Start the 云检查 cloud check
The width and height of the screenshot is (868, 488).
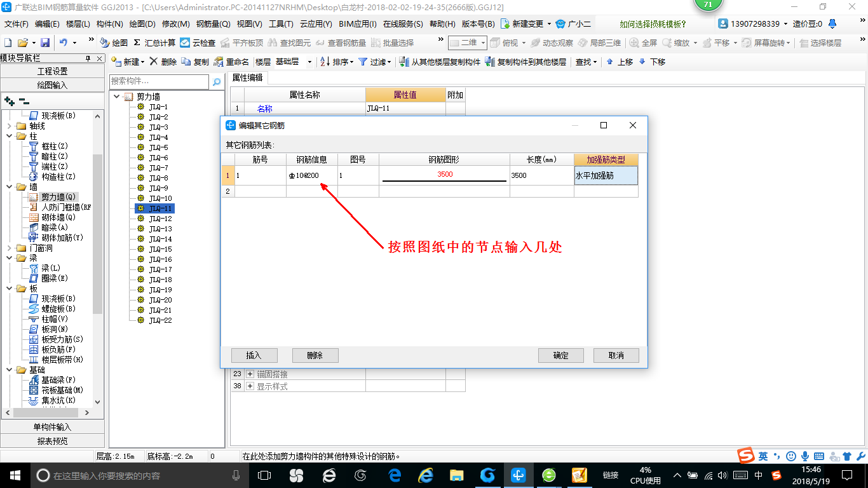pyautogui.click(x=198, y=43)
